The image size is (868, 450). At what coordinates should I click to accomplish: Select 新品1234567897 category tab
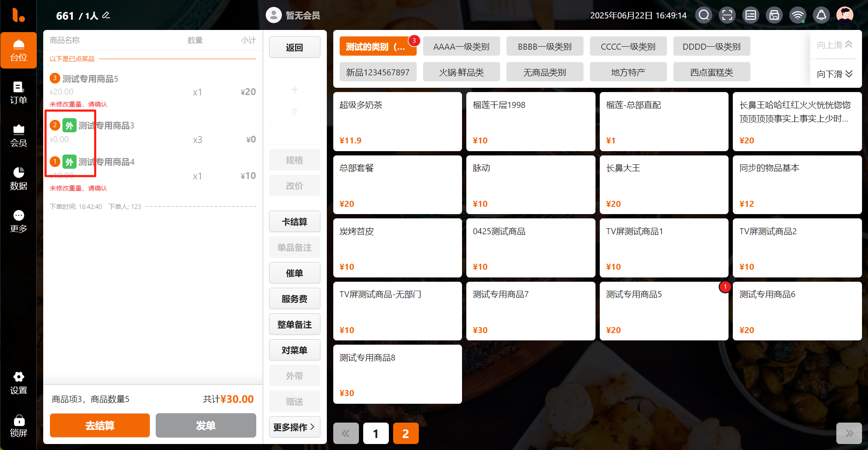[378, 72]
